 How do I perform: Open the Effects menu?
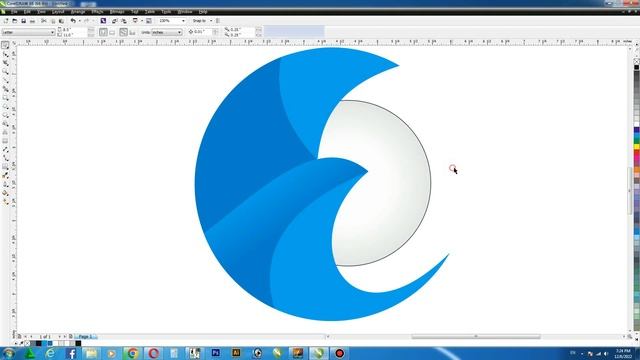[x=97, y=12]
